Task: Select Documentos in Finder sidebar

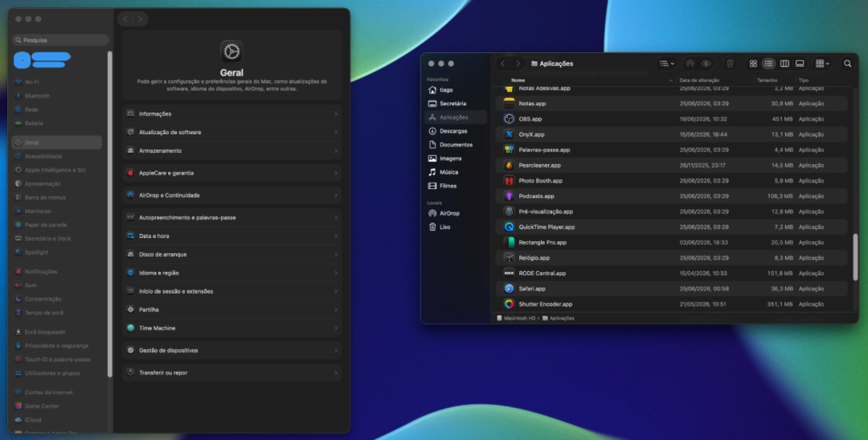Action: pyautogui.click(x=456, y=145)
